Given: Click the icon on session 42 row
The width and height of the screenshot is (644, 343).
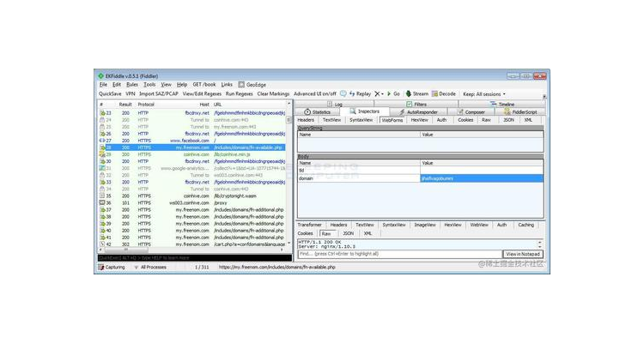Looking at the screenshot, I should [102, 244].
